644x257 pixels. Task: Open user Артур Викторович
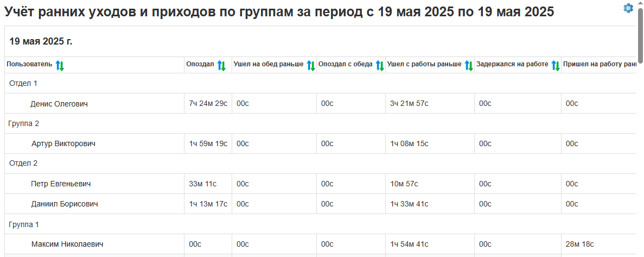point(63,143)
